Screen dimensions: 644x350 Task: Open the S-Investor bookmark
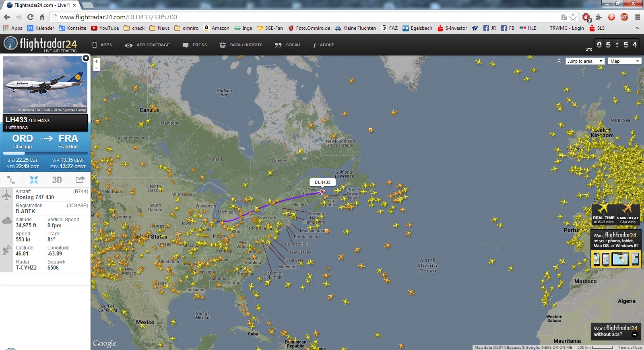(x=452, y=28)
